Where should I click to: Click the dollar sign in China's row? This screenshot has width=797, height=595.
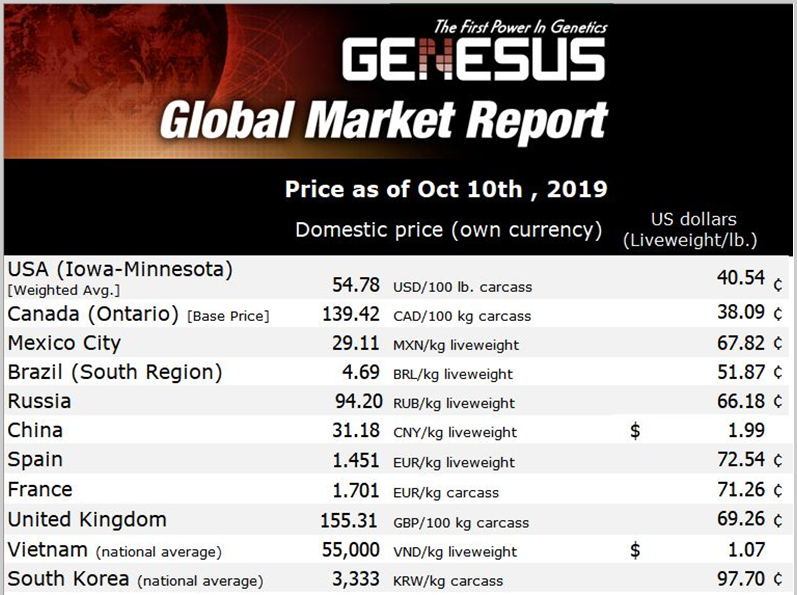pyautogui.click(x=634, y=431)
